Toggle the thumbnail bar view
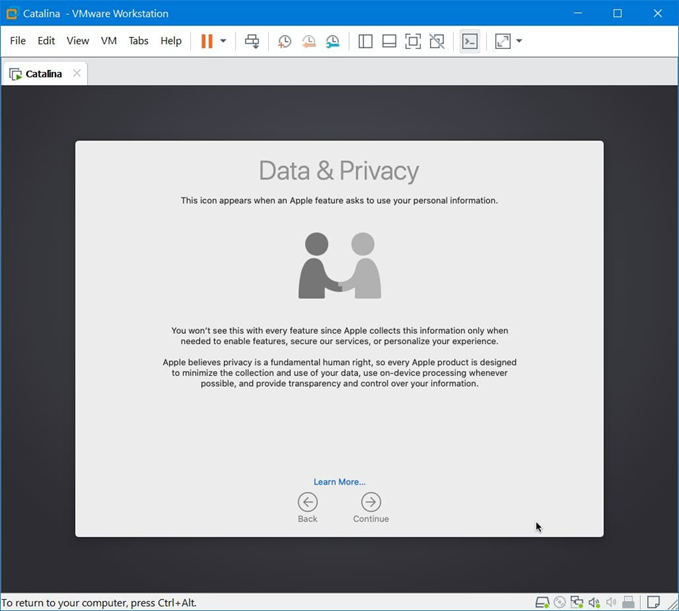679x611 pixels. (389, 41)
